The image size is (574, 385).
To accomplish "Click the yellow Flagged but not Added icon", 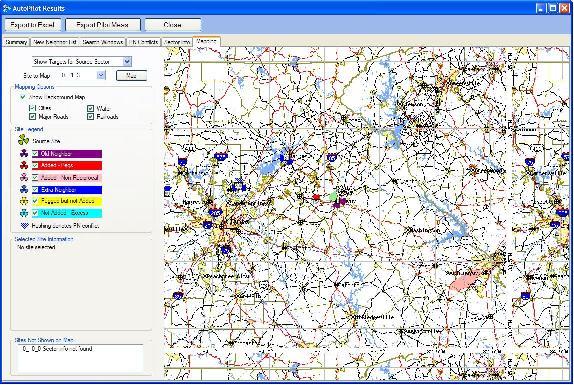I will tap(24, 201).
